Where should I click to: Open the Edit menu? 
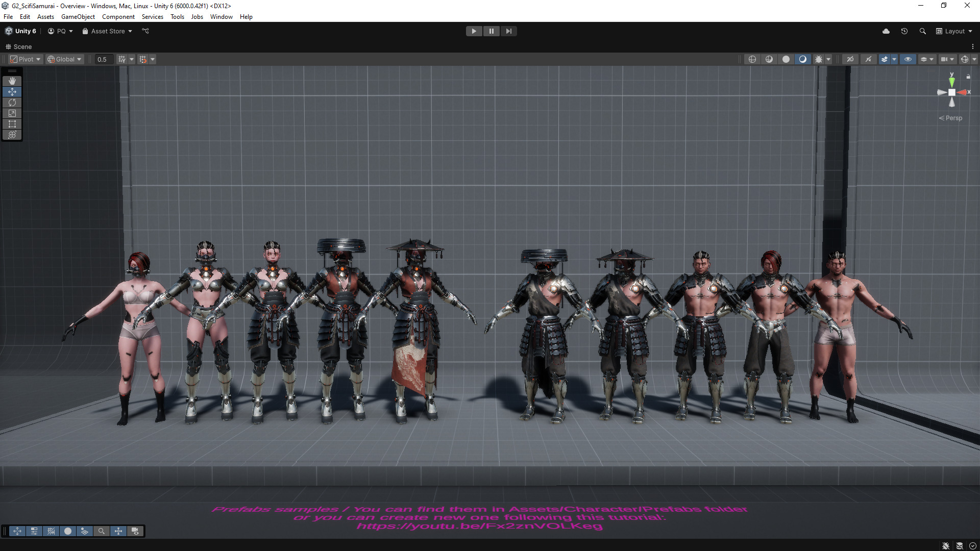[x=24, y=17]
